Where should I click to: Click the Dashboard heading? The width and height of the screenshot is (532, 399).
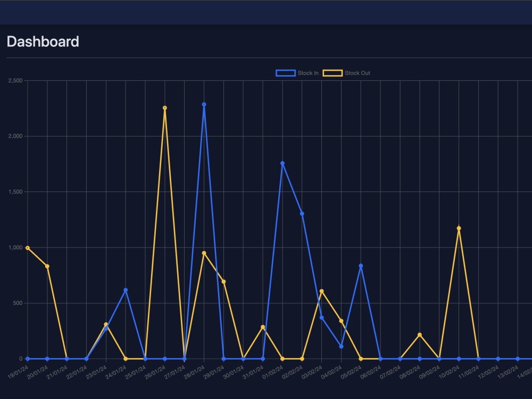pos(43,41)
